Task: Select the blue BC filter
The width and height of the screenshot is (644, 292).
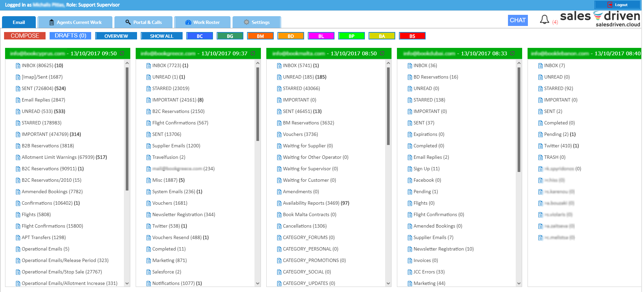Action: pyautogui.click(x=200, y=36)
